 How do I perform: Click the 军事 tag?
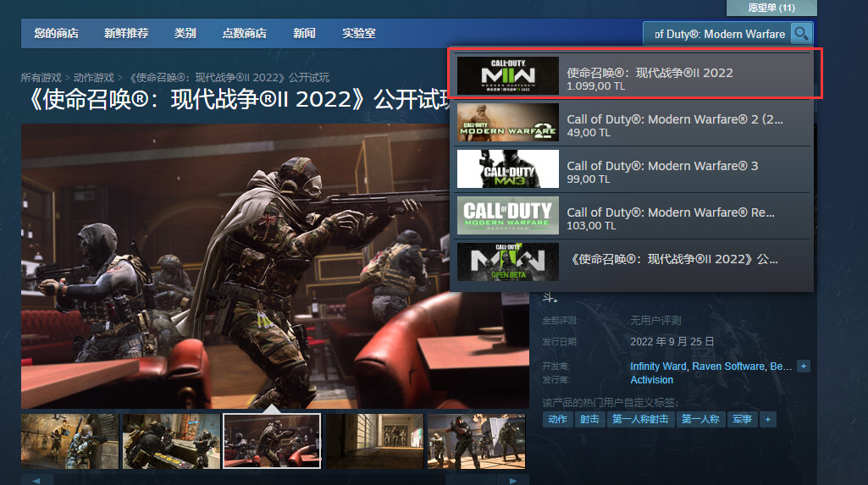(742, 419)
